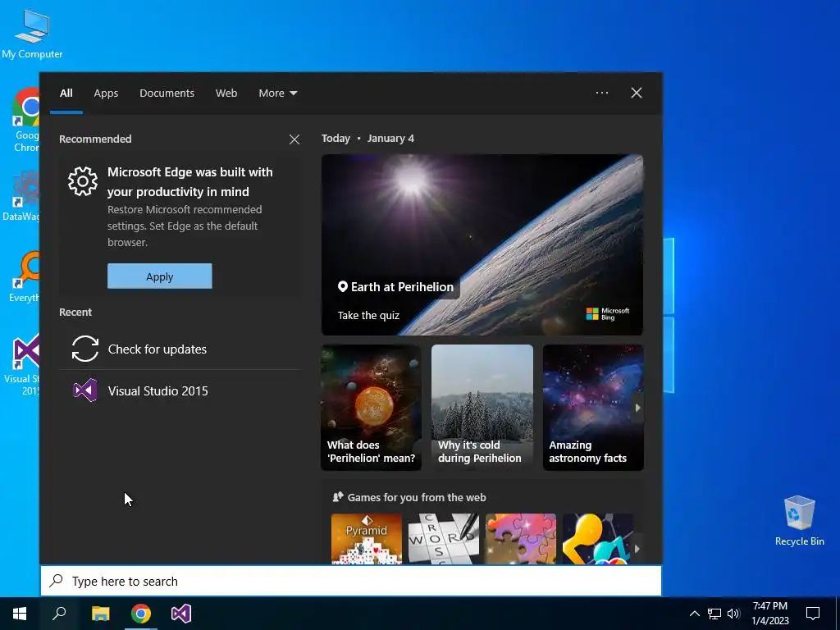Click the Check for updates refresh icon
The image size is (840, 630).
pos(85,349)
